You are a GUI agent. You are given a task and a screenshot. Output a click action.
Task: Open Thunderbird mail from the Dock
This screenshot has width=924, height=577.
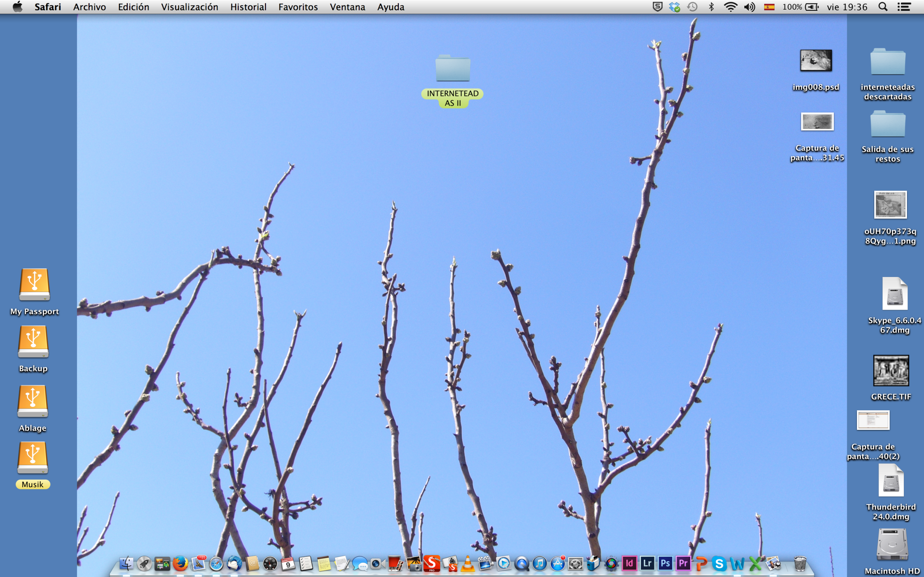pos(234,563)
